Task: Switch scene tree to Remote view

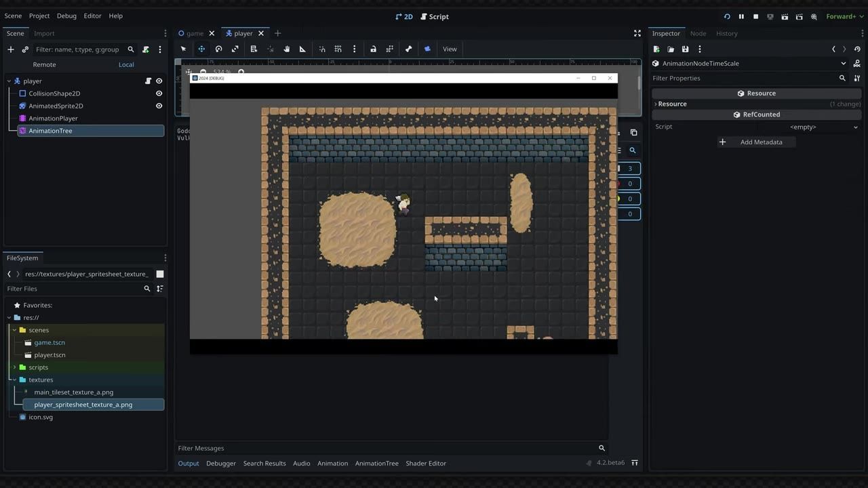Action: click(44, 64)
